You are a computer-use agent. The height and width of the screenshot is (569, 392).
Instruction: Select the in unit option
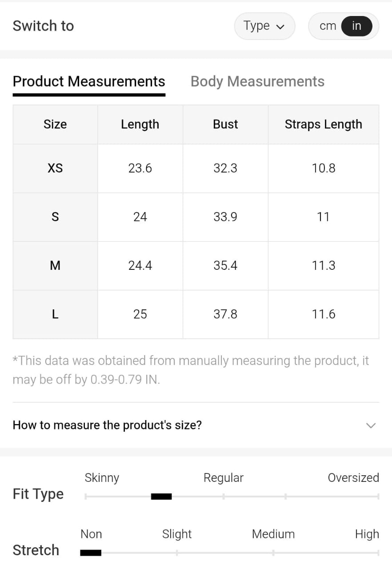tap(356, 26)
